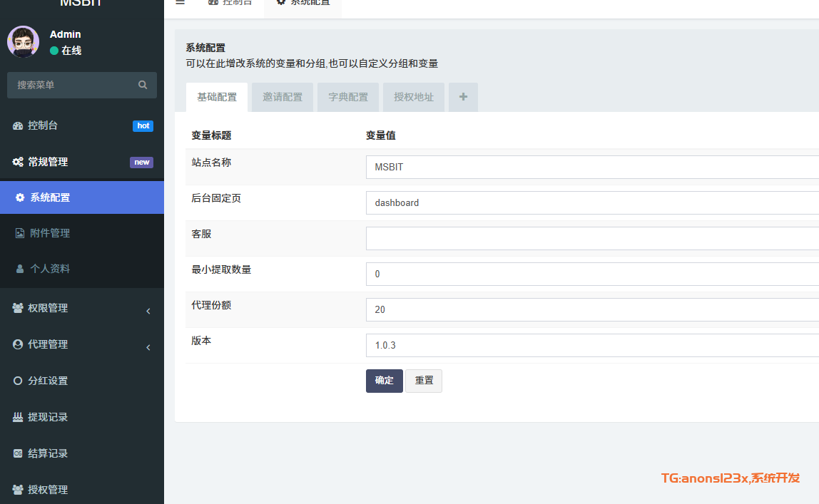
Task: Open 控制台 dashboard from the sidebar
Action: (43, 125)
